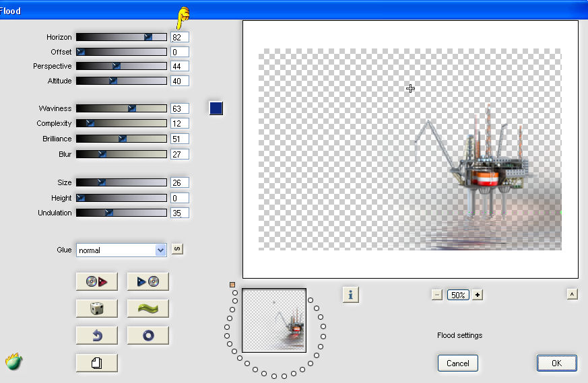Zoom out preview with minus button
The image size is (588, 383).
(437, 295)
